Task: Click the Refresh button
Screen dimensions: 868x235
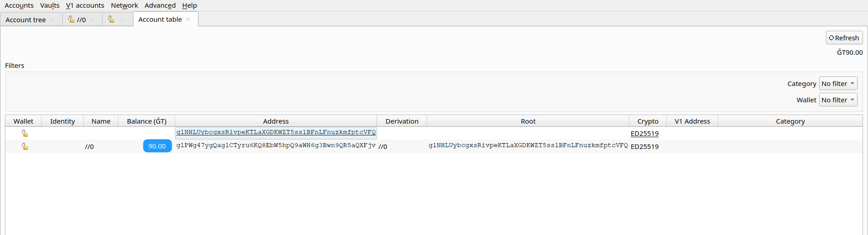Action: pyautogui.click(x=844, y=38)
